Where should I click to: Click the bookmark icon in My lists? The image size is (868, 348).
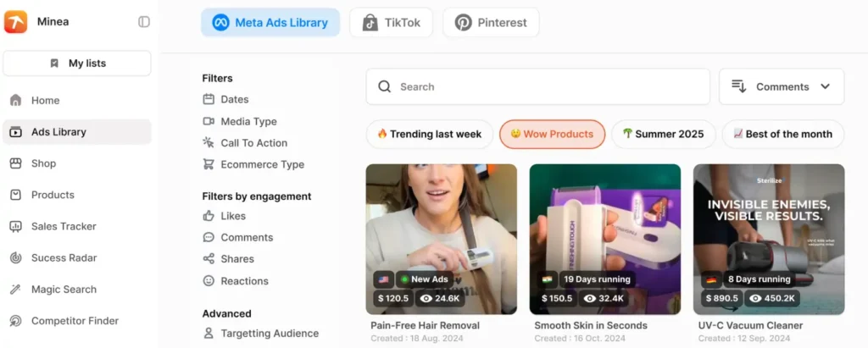point(54,63)
